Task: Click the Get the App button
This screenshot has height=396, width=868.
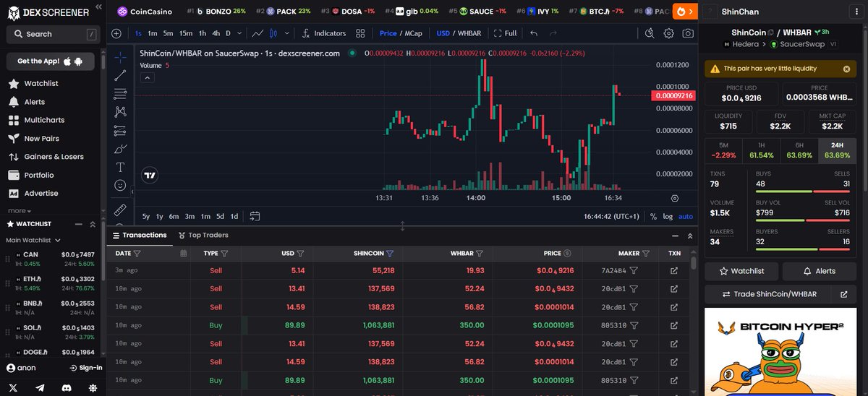Action: [x=51, y=61]
